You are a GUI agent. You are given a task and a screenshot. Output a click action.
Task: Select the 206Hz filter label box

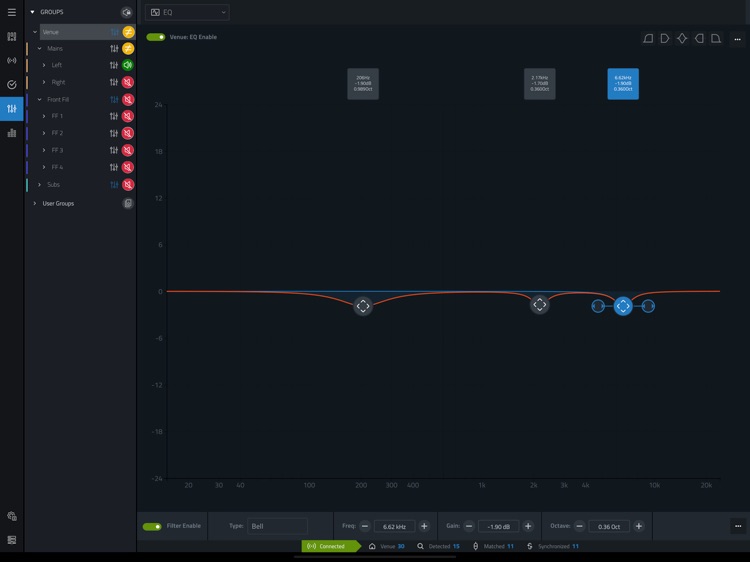(363, 84)
